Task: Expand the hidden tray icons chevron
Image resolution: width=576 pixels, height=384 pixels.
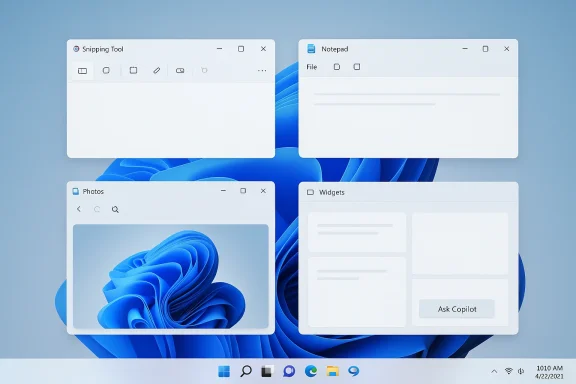Action: tap(494, 371)
